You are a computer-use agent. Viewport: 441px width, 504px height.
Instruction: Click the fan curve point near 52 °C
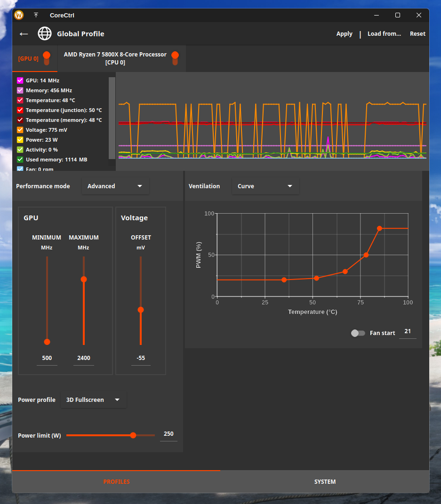[317, 278]
